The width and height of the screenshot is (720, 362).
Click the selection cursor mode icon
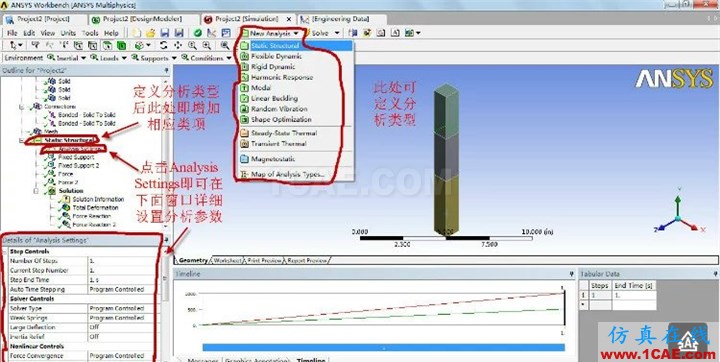(14, 45)
